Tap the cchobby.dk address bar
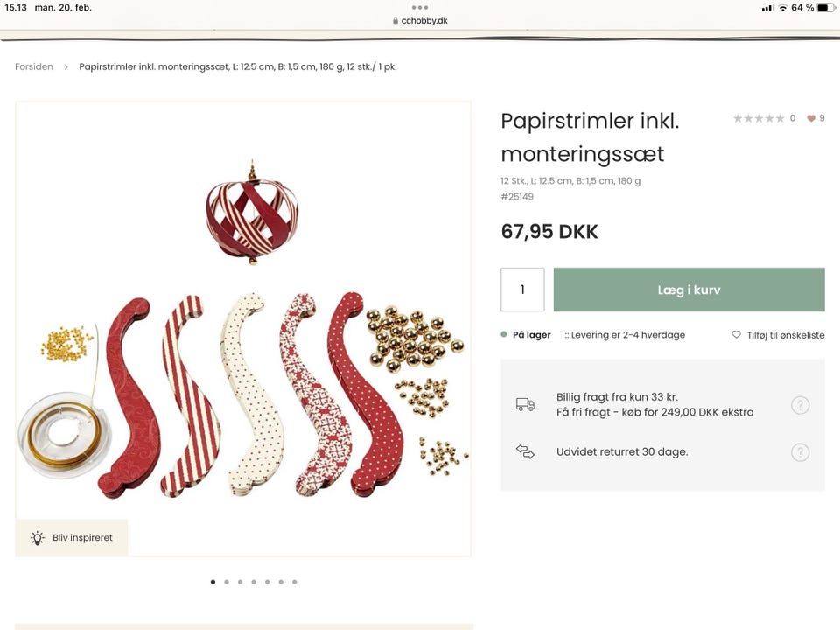This screenshot has height=630, width=840. [x=420, y=20]
